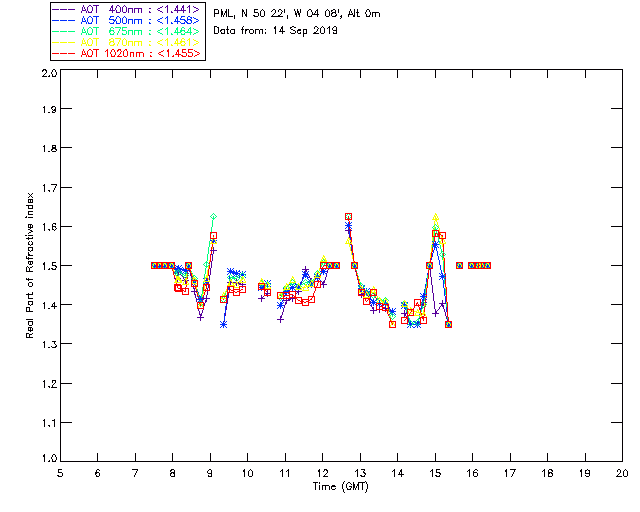Select the yellow AOT 870nm legend entry
The height and width of the screenshot is (512, 640).
pos(127,42)
